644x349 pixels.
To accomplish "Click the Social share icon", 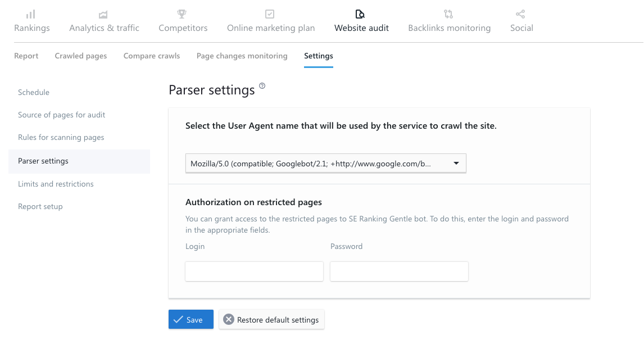I will tap(521, 14).
